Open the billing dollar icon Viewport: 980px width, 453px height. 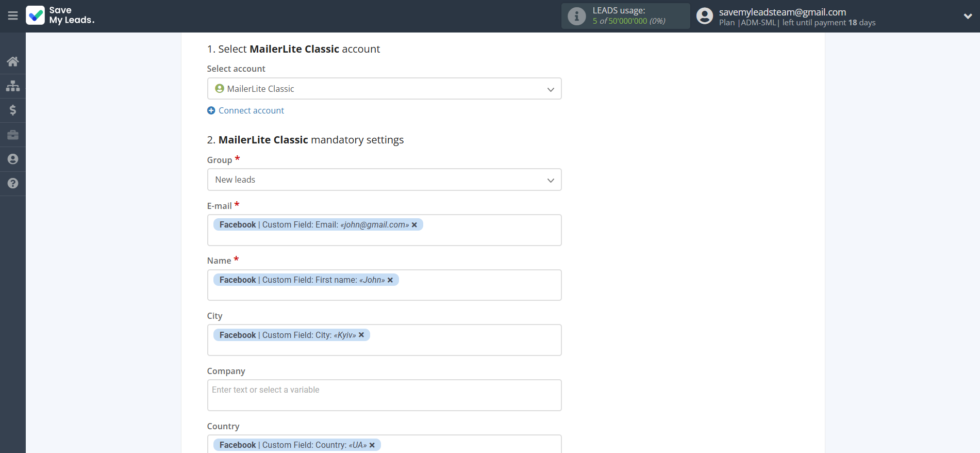[13, 110]
